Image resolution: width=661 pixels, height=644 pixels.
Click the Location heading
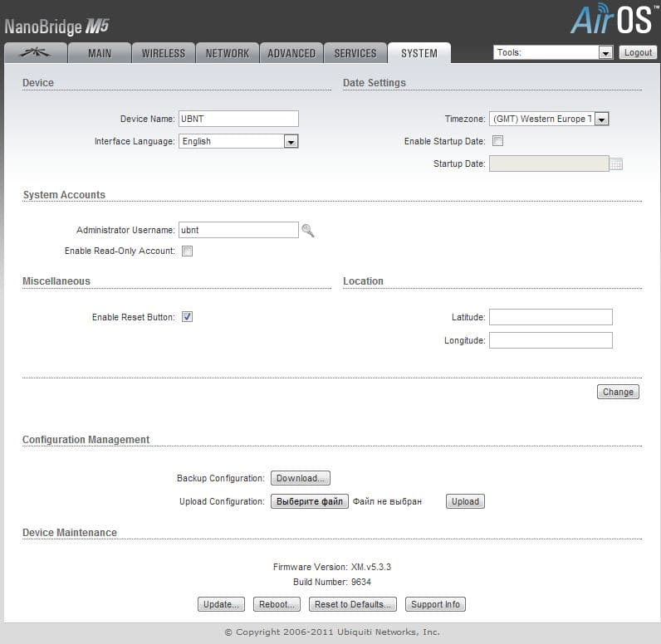[x=363, y=281]
